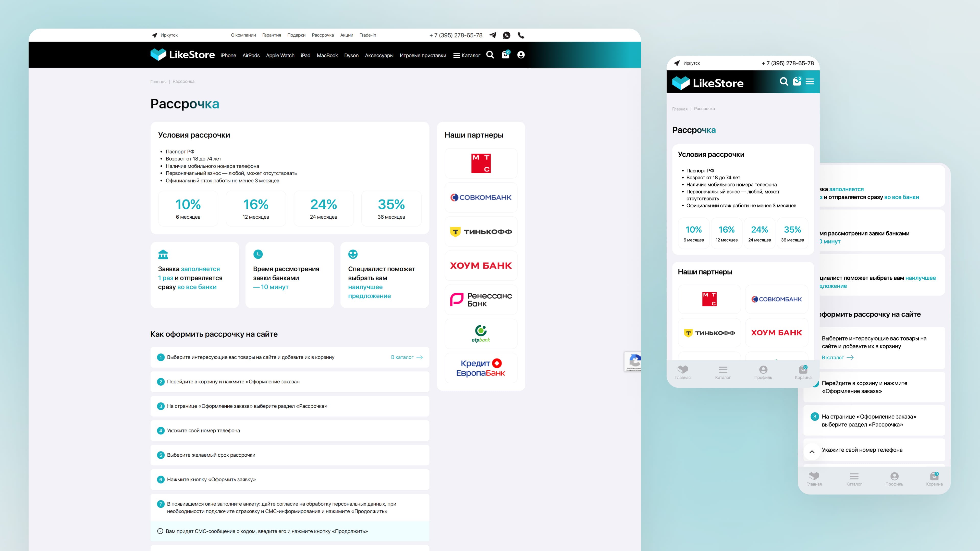Open the Каталог menu in dark navbar
The height and width of the screenshot is (551, 980).
tap(467, 56)
